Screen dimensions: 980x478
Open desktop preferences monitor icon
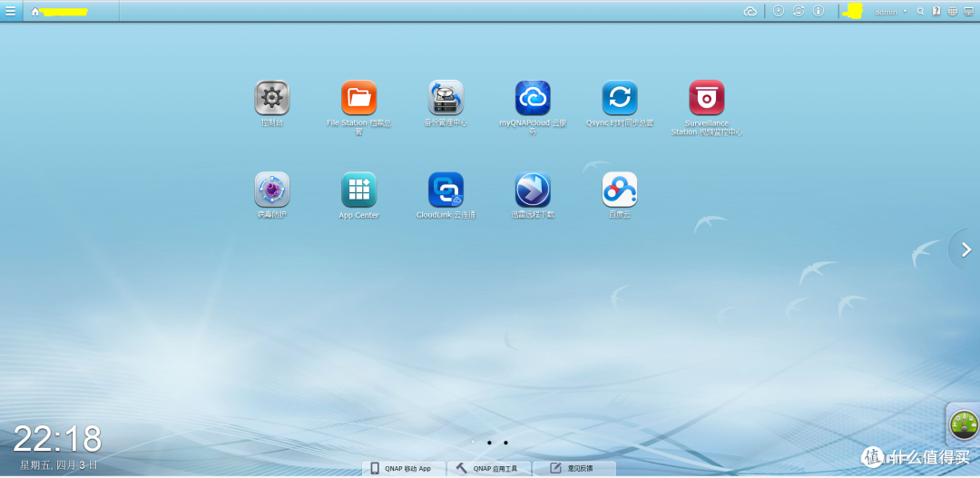pos(969,11)
